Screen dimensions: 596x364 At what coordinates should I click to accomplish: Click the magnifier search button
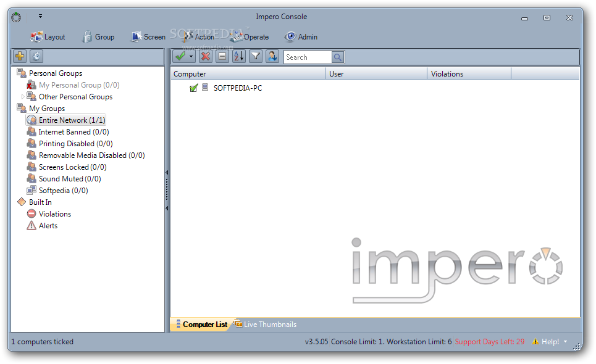[x=338, y=57]
